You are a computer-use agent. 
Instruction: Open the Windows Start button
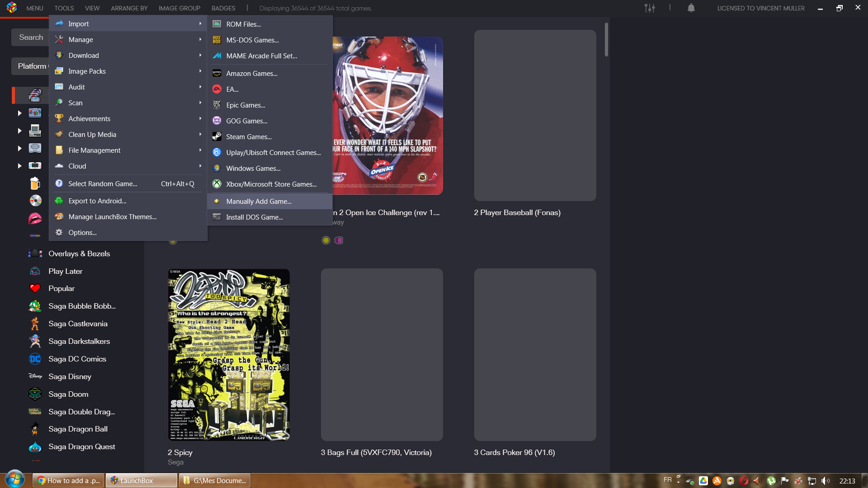[15, 480]
